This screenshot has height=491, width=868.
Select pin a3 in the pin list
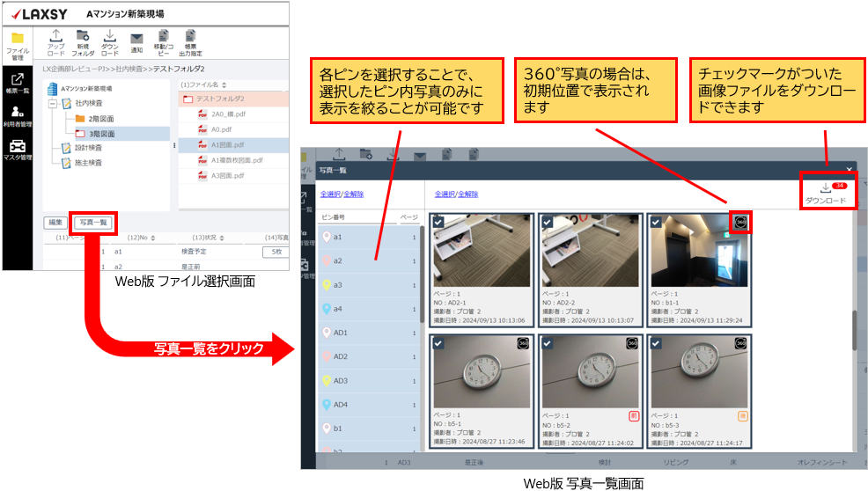[x=338, y=285]
